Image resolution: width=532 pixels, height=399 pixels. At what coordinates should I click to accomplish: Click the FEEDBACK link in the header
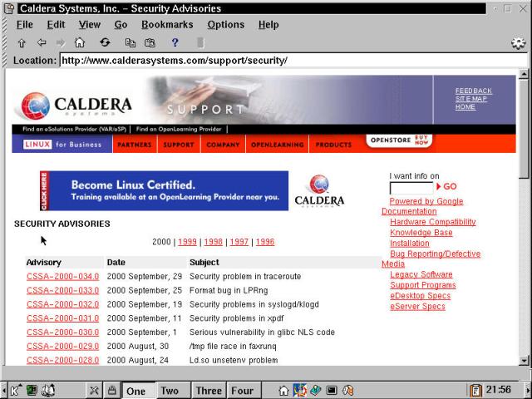coord(473,91)
